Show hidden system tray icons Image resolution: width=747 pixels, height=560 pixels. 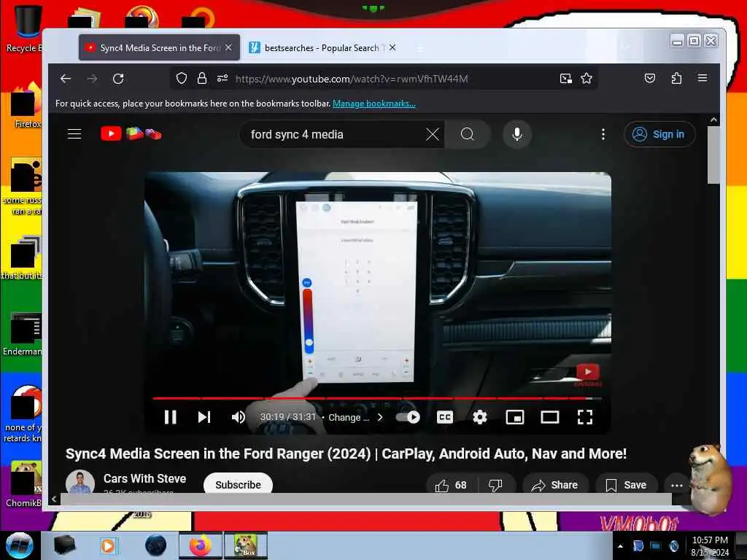coord(620,546)
